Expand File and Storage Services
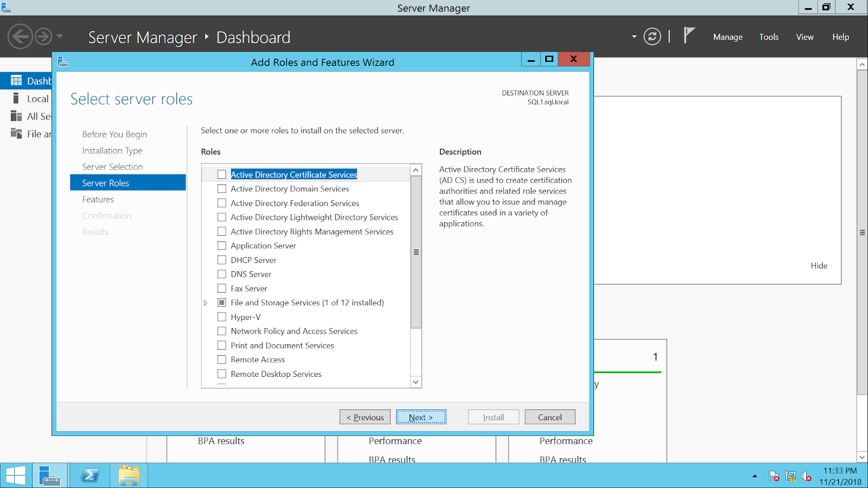868x488 pixels. click(x=206, y=303)
